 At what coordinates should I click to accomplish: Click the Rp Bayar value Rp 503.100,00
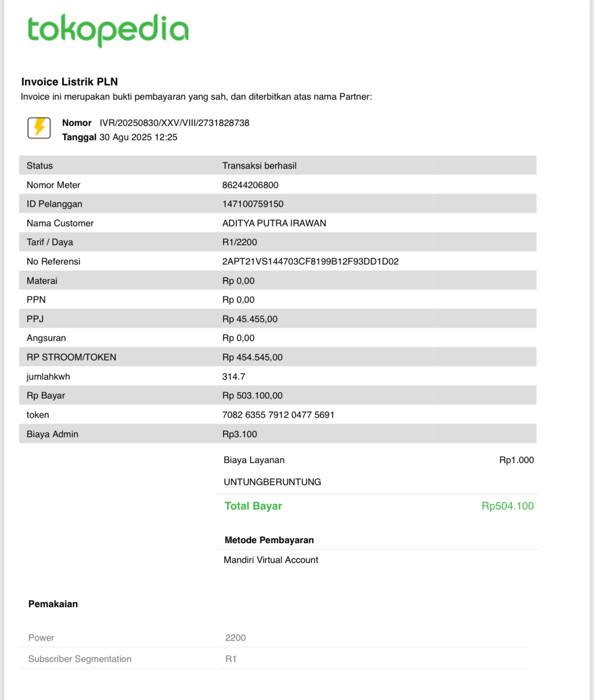[252, 396]
